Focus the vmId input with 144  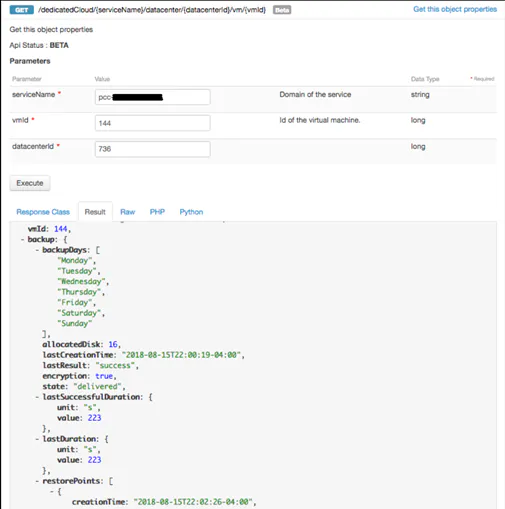coord(153,123)
